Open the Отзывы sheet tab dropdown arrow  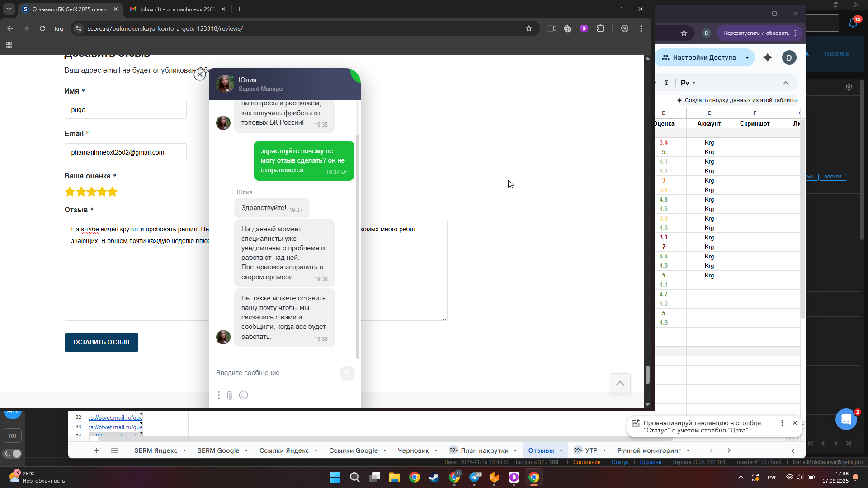[x=561, y=450]
